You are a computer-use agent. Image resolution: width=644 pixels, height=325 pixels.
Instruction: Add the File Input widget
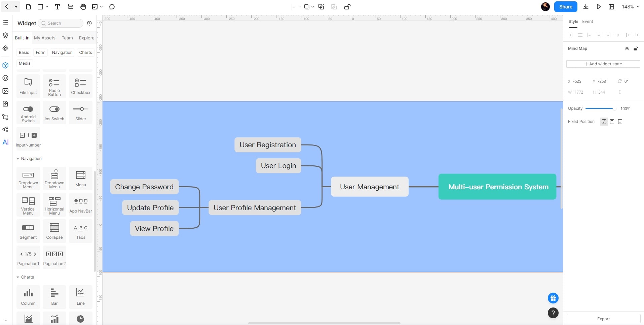tap(28, 86)
